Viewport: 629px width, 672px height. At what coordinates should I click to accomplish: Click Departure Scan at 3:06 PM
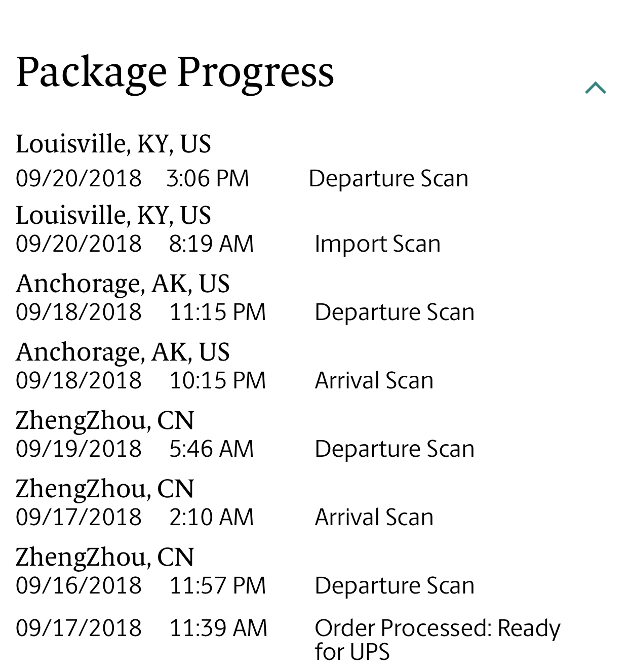pyautogui.click(x=388, y=179)
